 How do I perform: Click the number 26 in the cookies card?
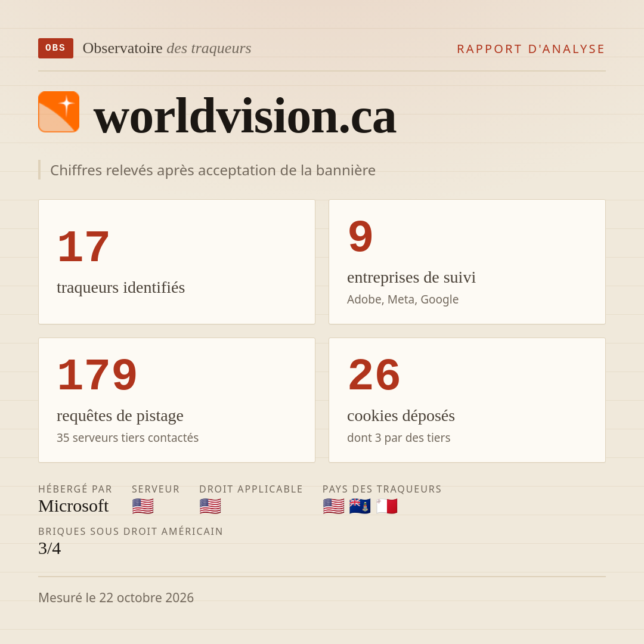[x=374, y=375]
